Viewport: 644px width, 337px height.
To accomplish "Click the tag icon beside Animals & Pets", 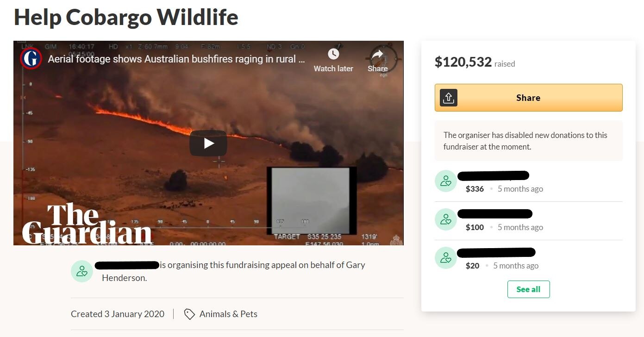I will 189,314.
